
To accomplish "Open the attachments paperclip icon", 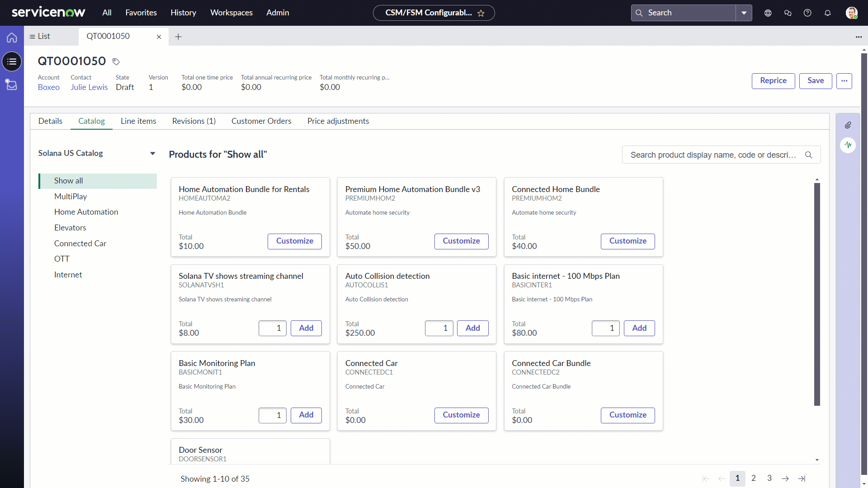I will tap(848, 125).
